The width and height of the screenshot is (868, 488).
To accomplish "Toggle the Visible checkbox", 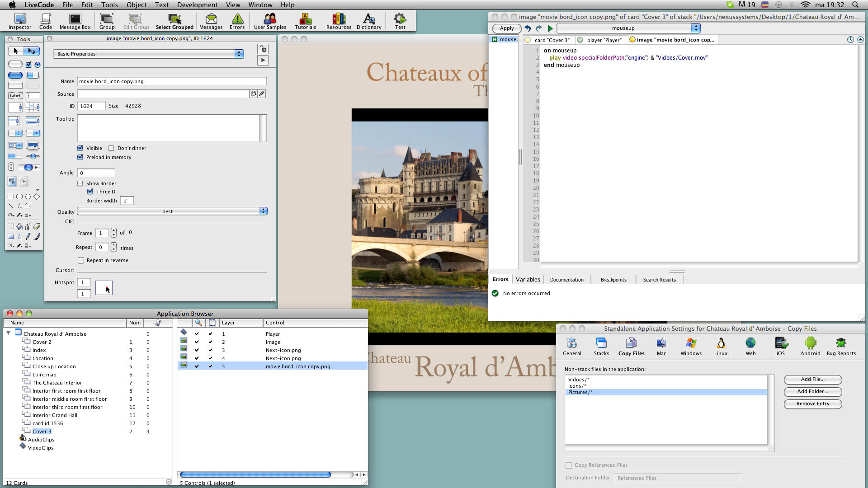I will tap(80, 148).
